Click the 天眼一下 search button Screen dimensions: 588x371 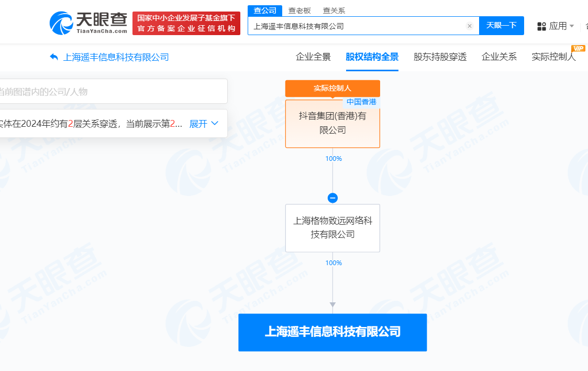502,26
